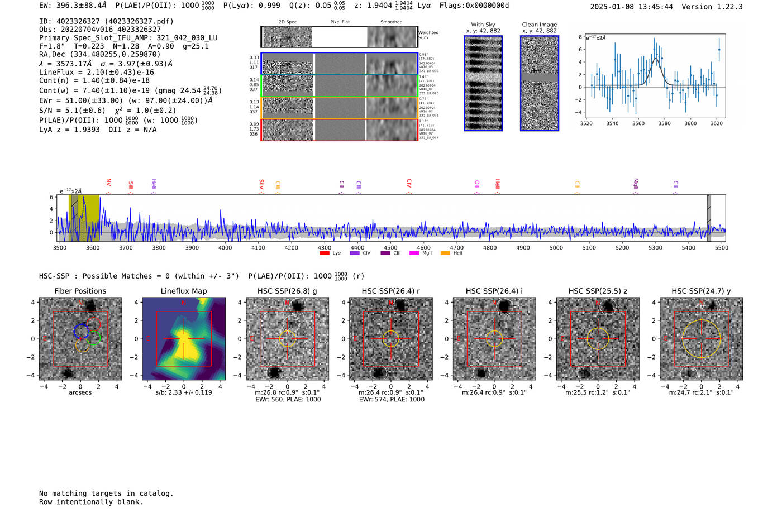Click the 'Flags:0x0000000d' text
The height and width of the screenshot is (532, 782).
474,6
